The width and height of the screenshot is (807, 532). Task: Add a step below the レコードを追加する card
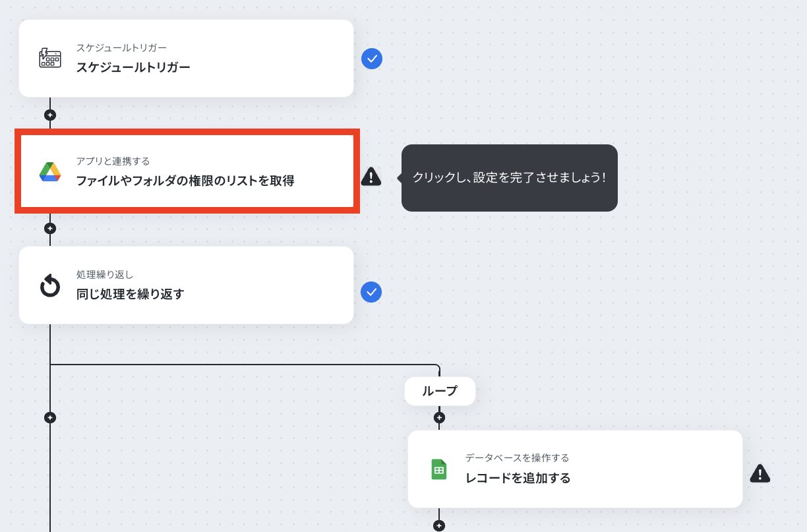439,525
